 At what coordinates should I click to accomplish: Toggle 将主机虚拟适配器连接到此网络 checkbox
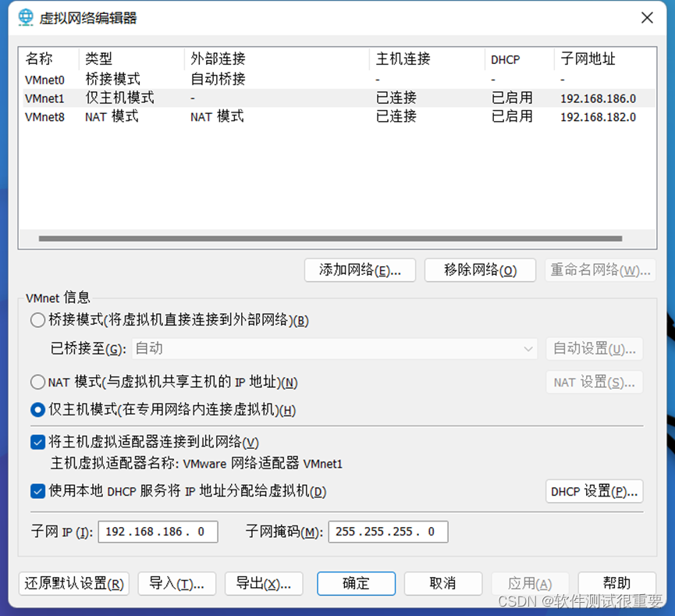(38, 442)
